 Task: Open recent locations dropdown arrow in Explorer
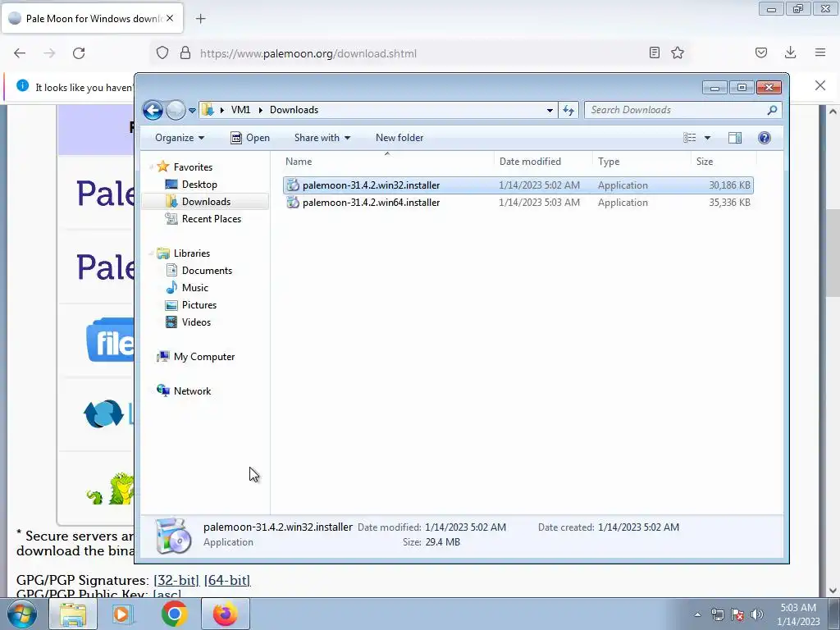tap(192, 111)
